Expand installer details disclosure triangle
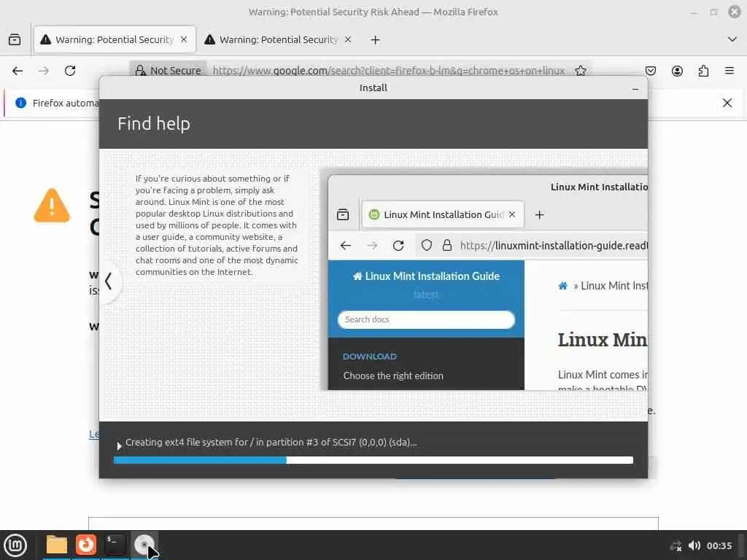The width and height of the screenshot is (747, 560). pos(119,446)
